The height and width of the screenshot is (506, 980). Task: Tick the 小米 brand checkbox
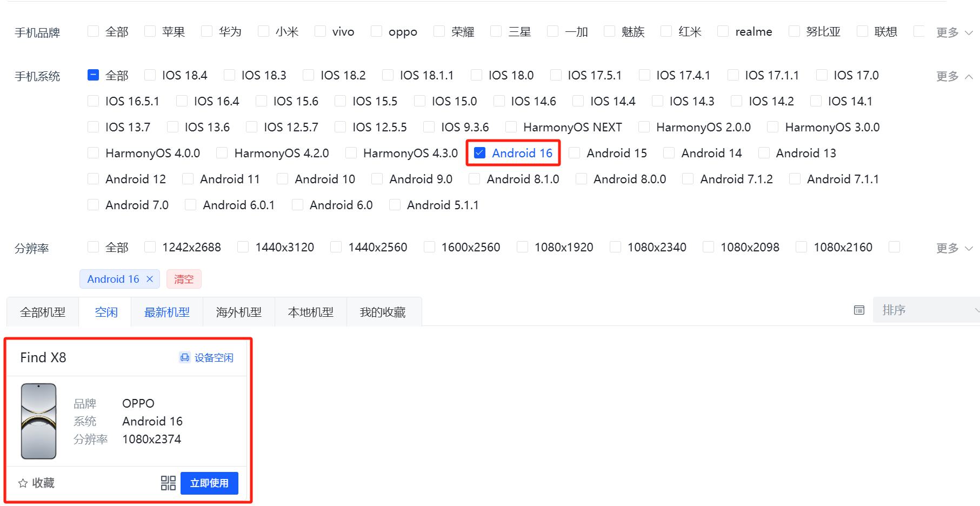tap(263, 31)
